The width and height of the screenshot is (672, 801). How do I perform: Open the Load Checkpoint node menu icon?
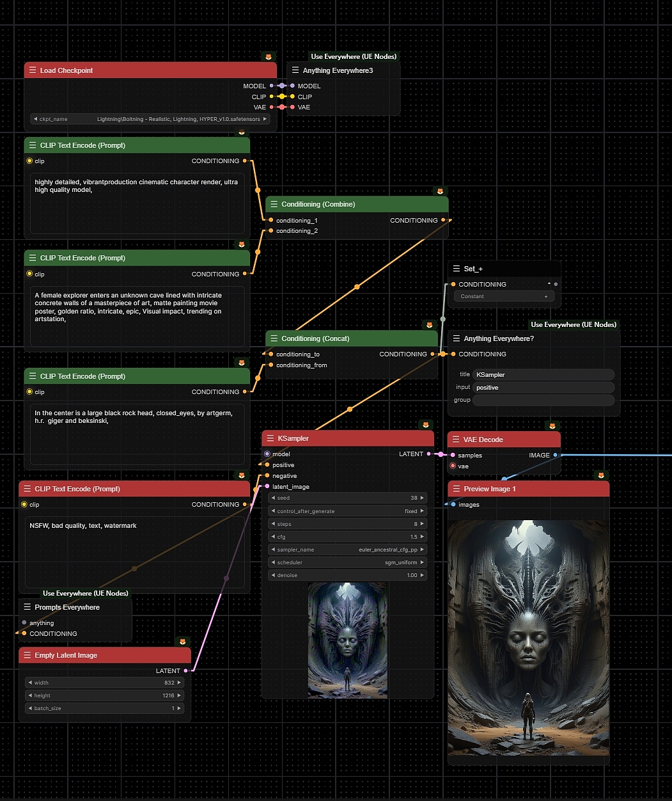coord(33,70)
